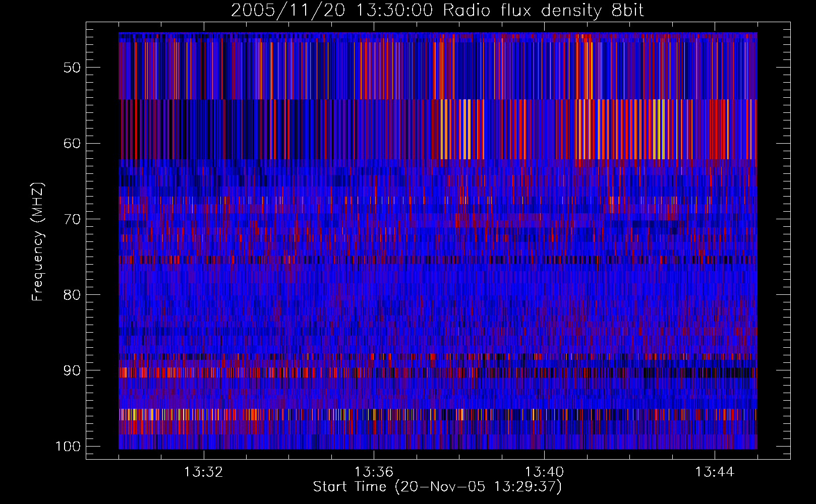Click the '100' frequency tick label

68,447
